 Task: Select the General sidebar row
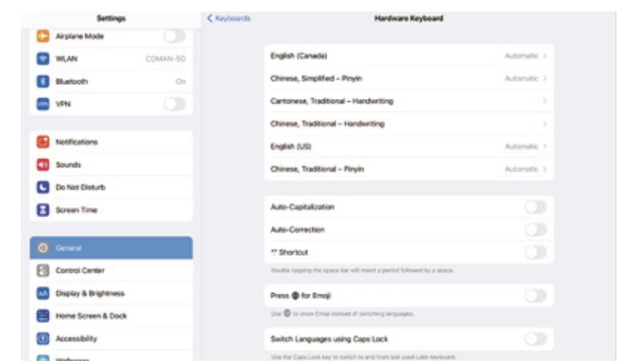pos(111,247)
